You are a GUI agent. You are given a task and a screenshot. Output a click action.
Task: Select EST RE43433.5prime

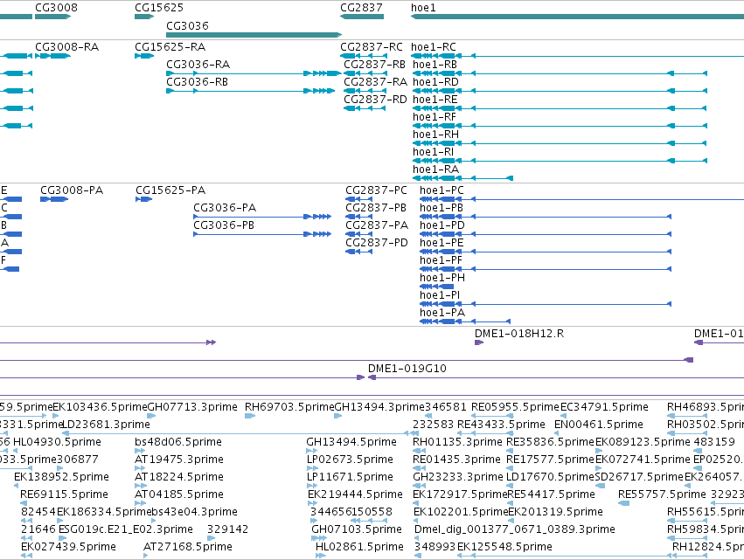[501, 425]
